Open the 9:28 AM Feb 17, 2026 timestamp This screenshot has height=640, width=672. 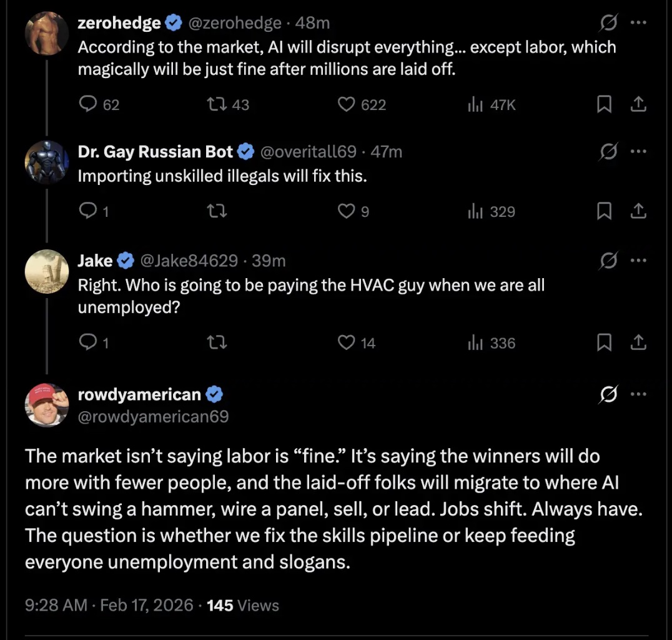(110, 606)
